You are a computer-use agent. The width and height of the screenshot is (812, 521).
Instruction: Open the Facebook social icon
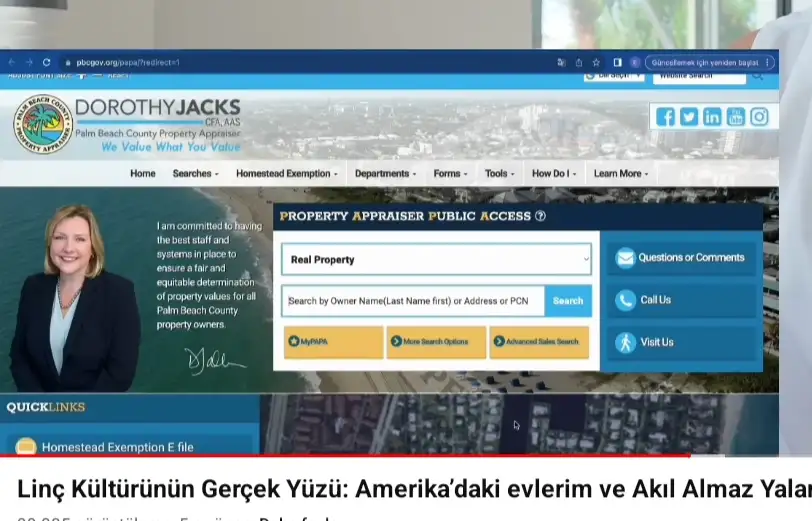tap(665, 117)
